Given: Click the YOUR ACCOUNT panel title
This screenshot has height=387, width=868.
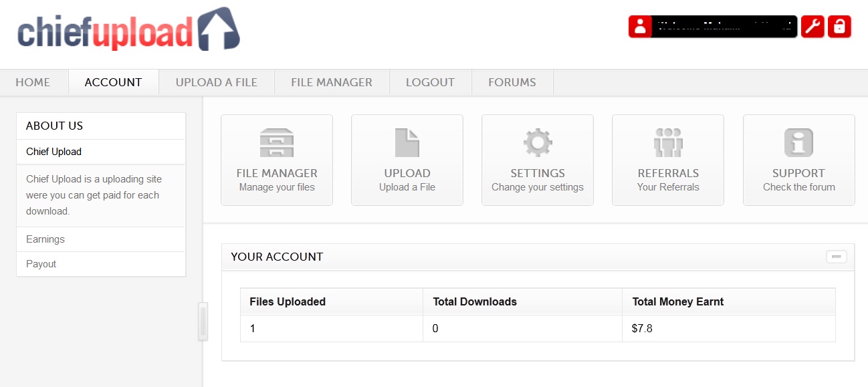Looking at the screenshot, I should [277, 257].
